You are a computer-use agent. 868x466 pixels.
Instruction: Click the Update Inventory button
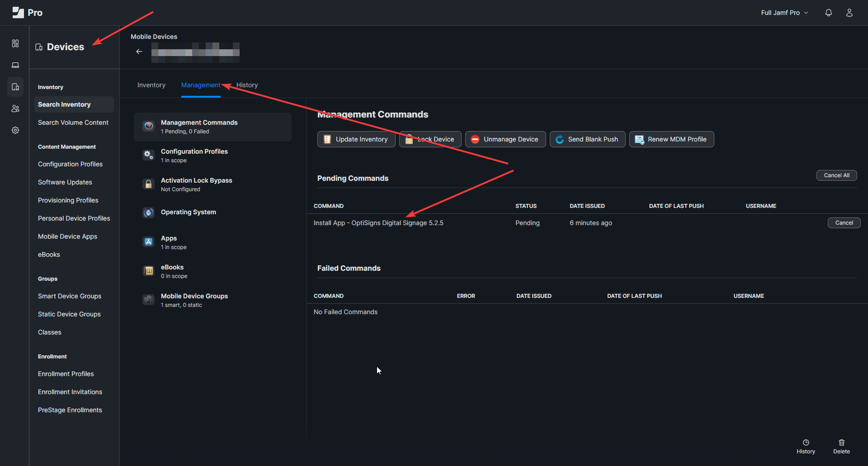point(356,139)
